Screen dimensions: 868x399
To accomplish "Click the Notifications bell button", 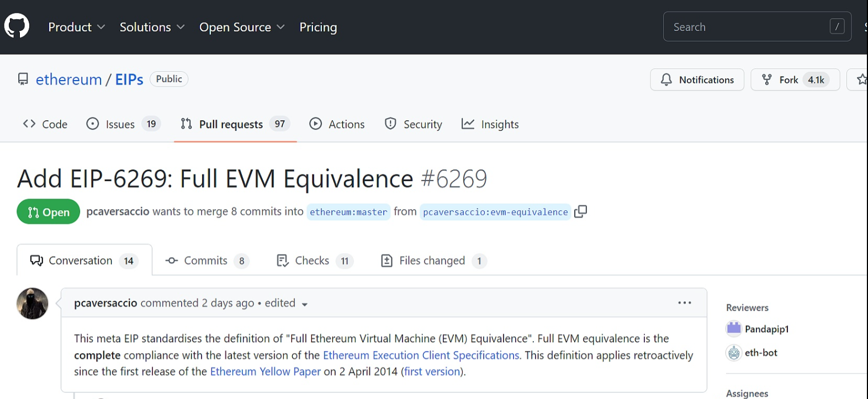I will tap(697, 80).
